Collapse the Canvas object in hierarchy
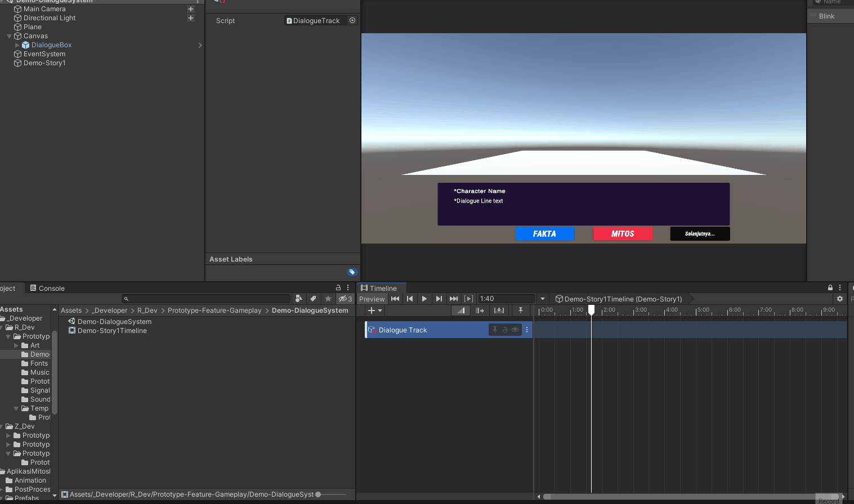854x504 pixels. click(10, 36)
